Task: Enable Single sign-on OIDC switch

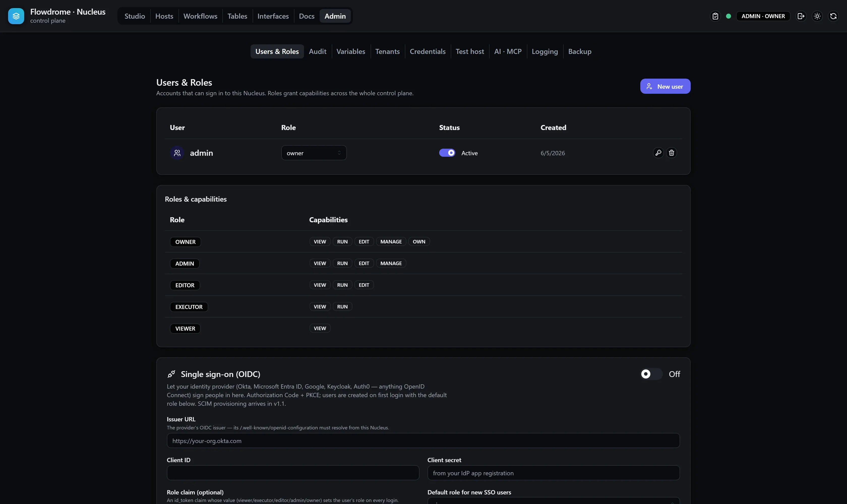Action: [651, 374]
